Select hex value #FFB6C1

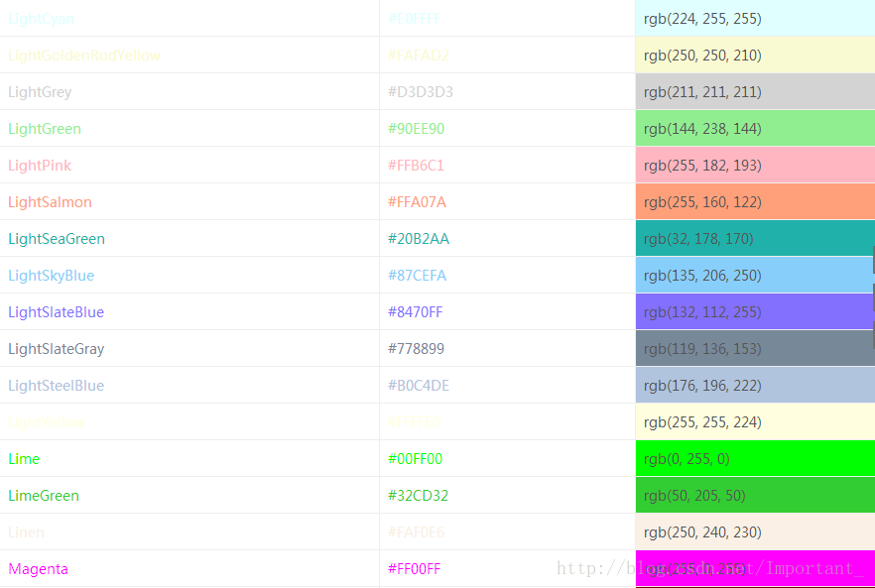[416, 166]
